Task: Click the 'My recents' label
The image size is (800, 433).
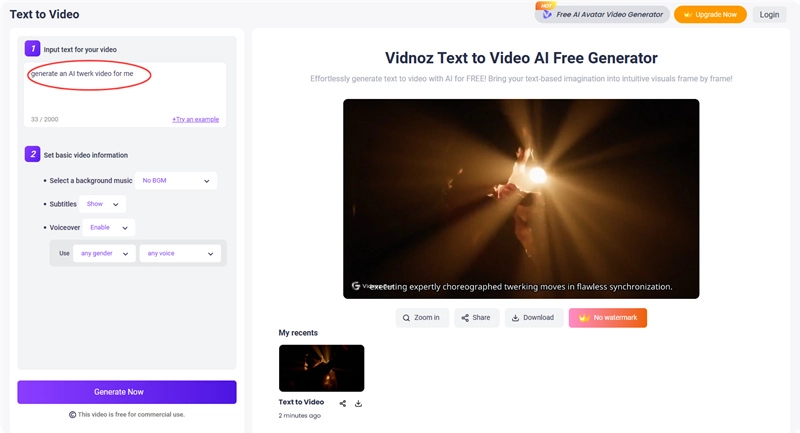Action: [298, 333]
